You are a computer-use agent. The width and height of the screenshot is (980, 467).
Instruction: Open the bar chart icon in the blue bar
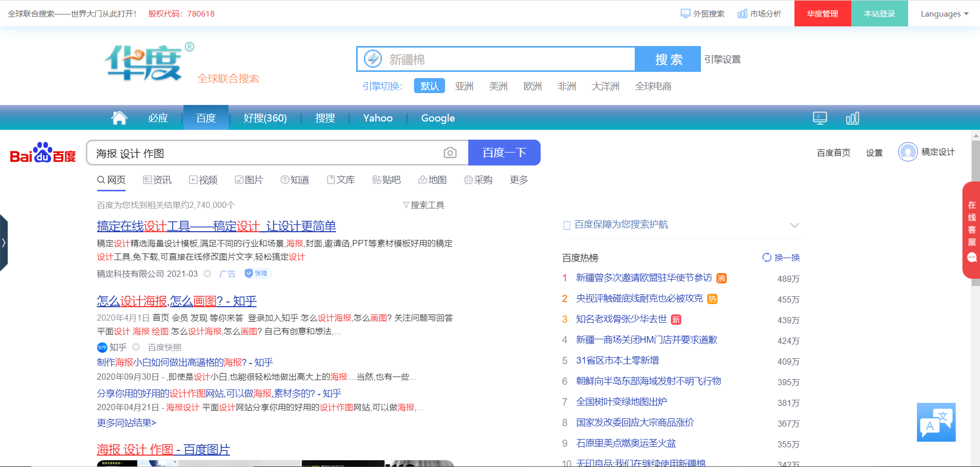[852, 118]
